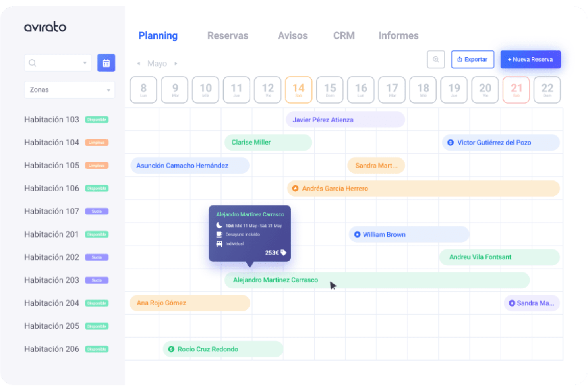Click icon on Sandra Ma... purple booking

pos(512,303)
